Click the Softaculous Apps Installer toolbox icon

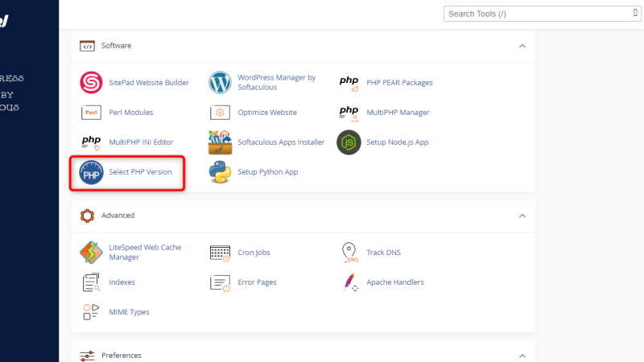point(220,142)
